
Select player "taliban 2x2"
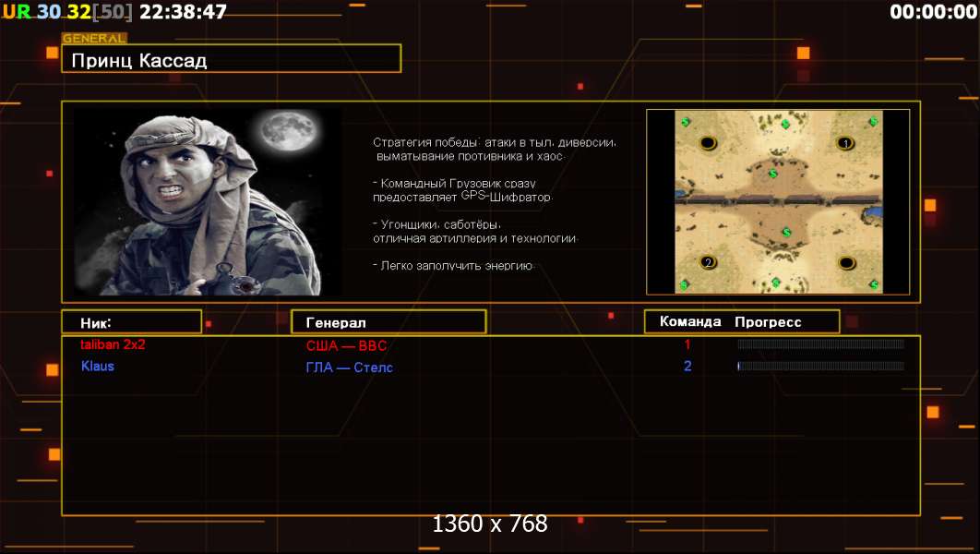(x=113, y=343)
